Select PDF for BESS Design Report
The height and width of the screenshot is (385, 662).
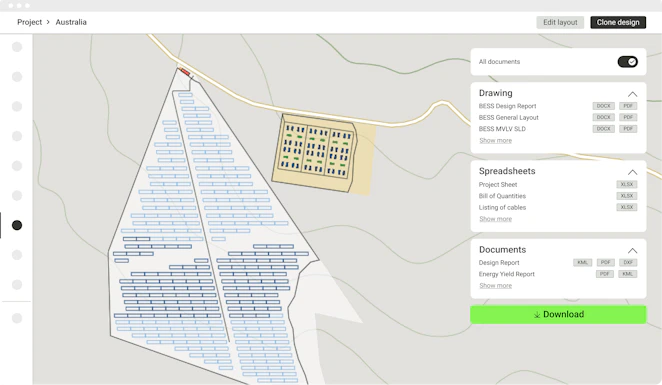[628, 106]
